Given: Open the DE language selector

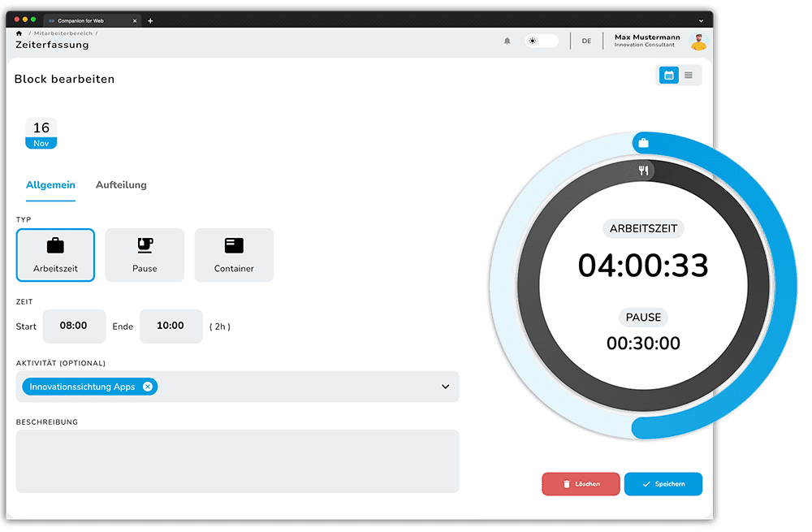Looking at the screenshot, I should point(586,41).
